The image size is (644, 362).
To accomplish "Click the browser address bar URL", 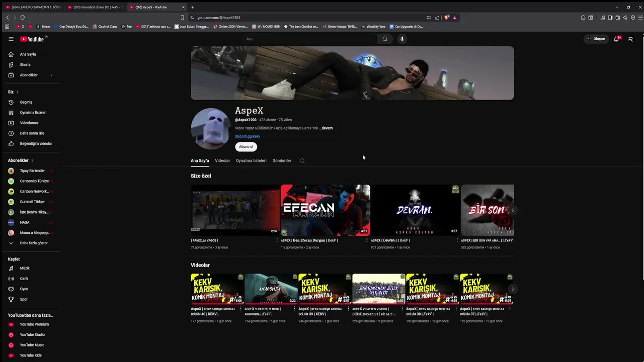I will (219, 18).
